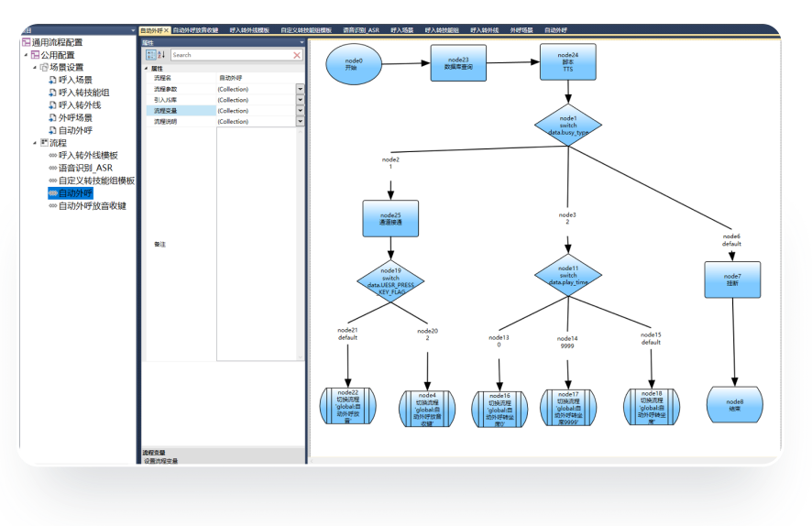Click the alphabetical sort icon in properties
812x526 pixels.
click(x=161, y=55)
